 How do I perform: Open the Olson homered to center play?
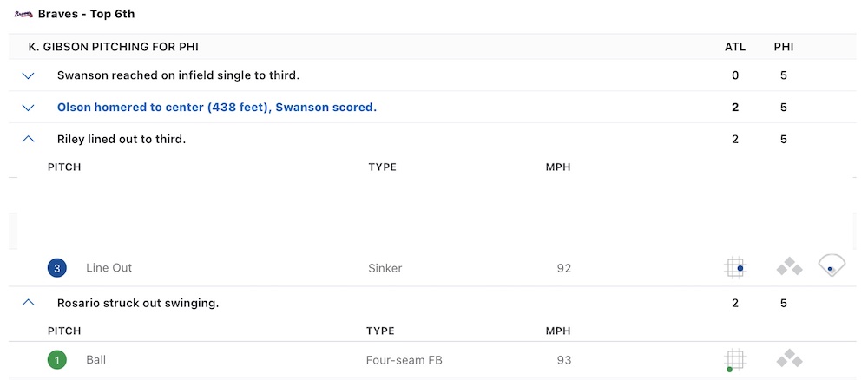tap(217, 108)
